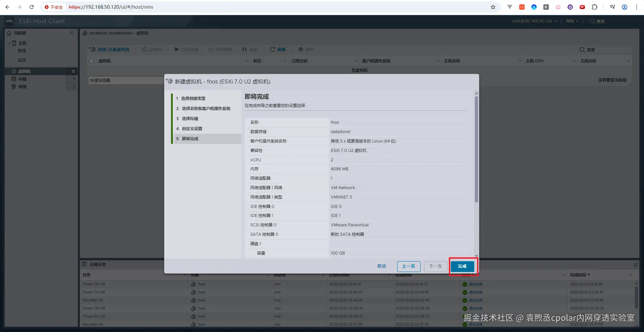Click the 刷新 refresh link
Screen dimensions: 644x332
(x=282, y=50)
